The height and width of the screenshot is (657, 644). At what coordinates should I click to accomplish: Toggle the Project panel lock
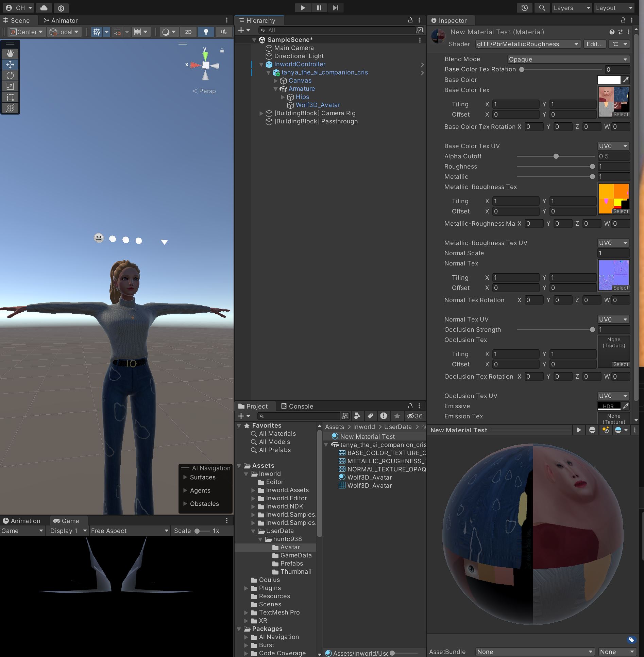coord(410,406)
